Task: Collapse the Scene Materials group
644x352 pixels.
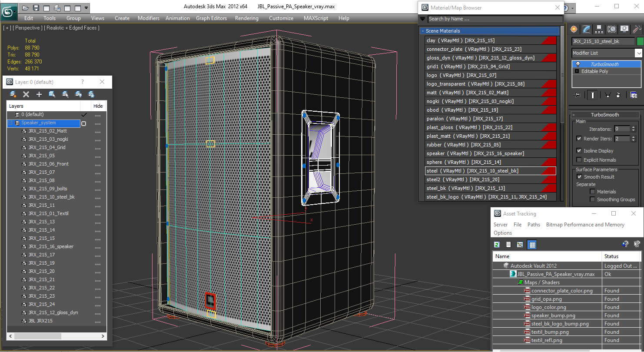Action: pos(422,31)
